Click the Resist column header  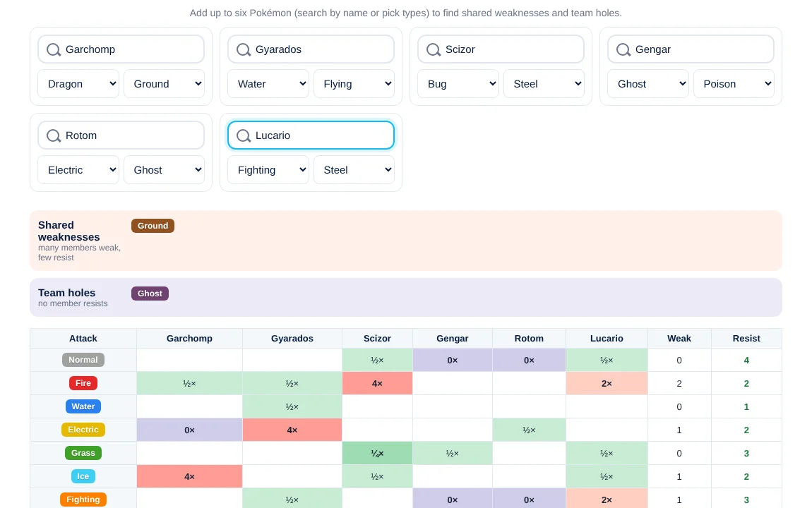coord(746,339)
